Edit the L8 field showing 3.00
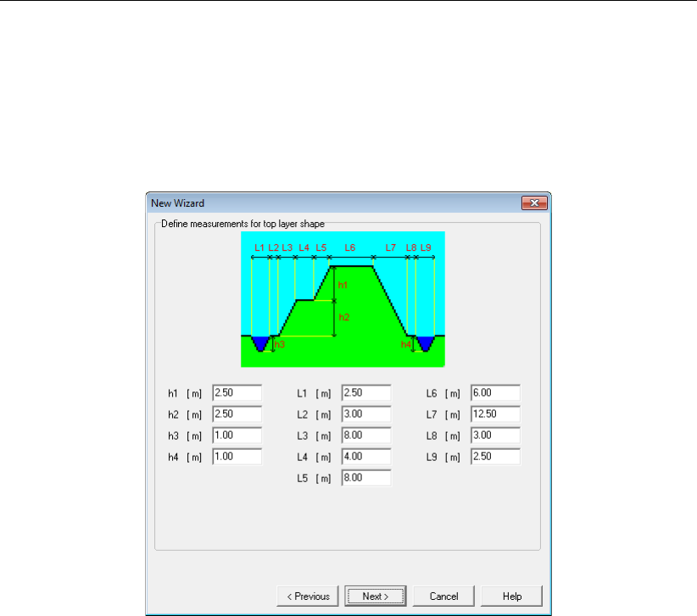This screenshot has width=697, height=616. click(x=495, y=436)
